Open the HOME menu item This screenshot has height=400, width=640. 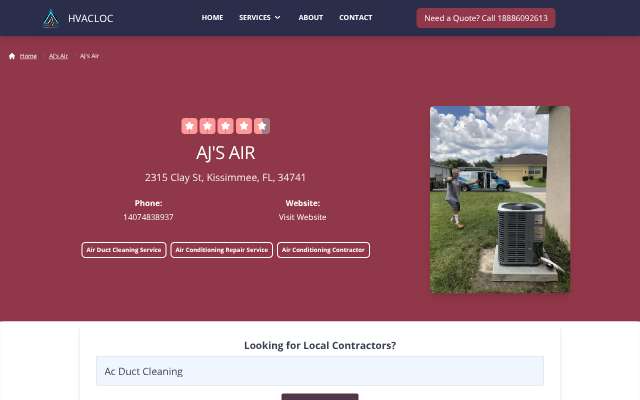click(212, 18)
